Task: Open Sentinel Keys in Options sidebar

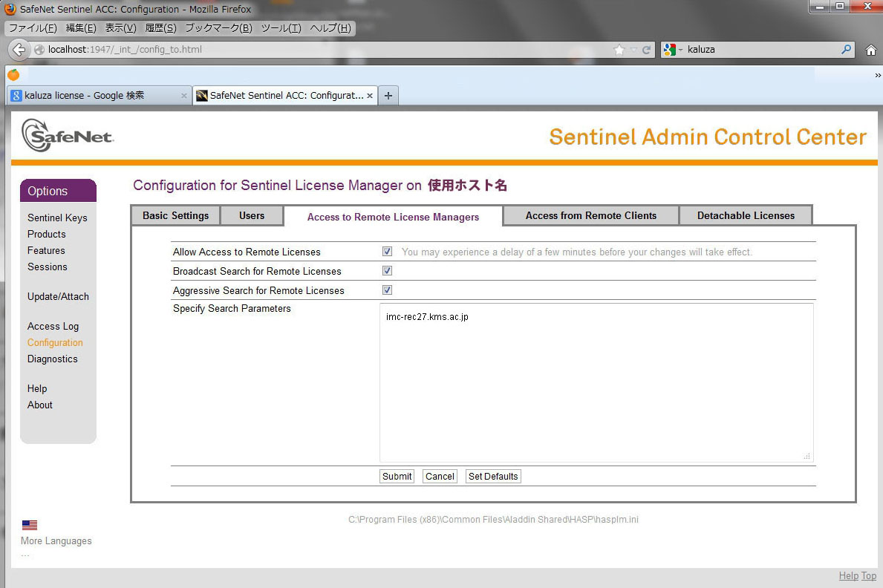Action: (x=57, y=218)
